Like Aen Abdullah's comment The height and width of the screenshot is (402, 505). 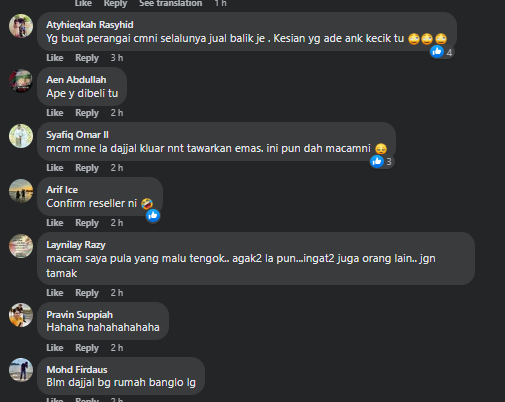click(x=55, y=113)
